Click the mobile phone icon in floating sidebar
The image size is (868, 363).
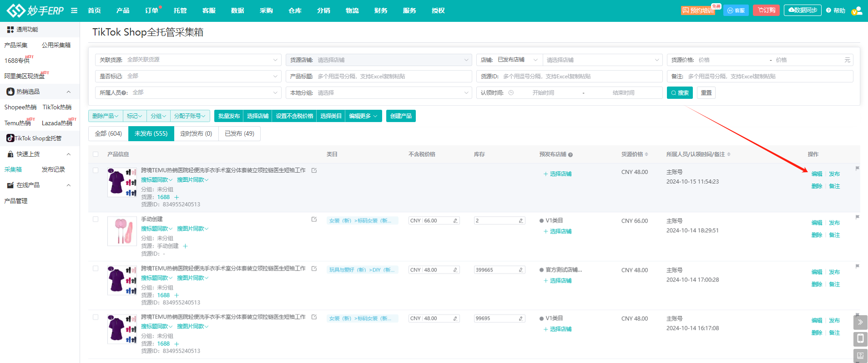[x=860, y=338]
